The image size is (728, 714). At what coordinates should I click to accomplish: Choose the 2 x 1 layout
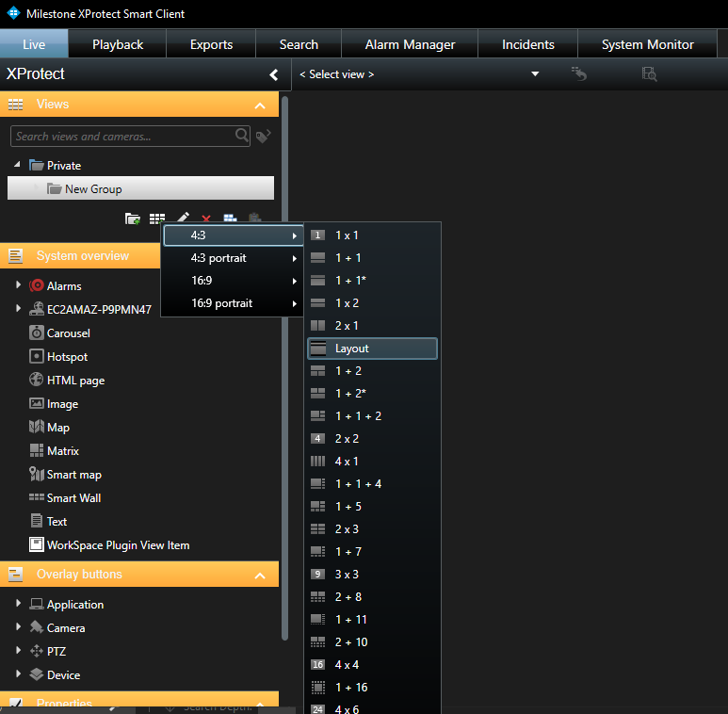click(x=372, y=325)
